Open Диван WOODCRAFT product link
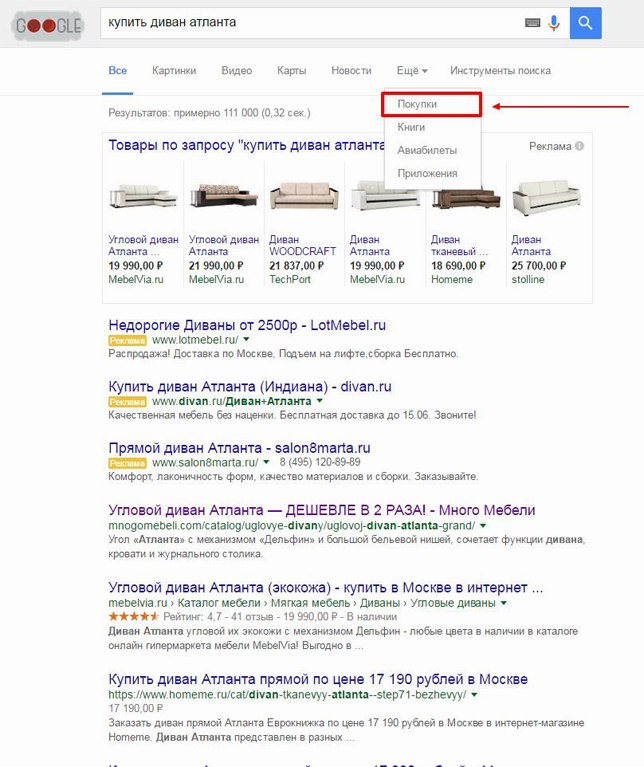The height and width of the screenshot is (767, 644). tap(302, 246)
